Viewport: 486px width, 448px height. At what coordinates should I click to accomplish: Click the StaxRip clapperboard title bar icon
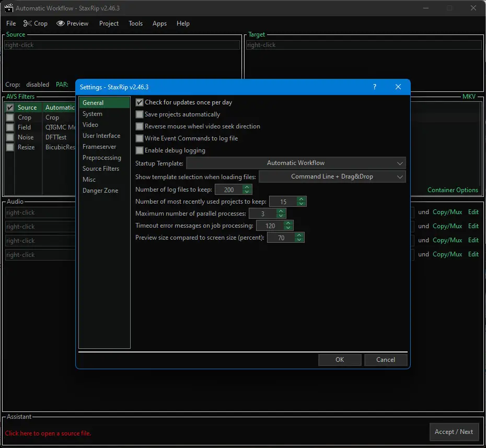pyautogui.click(x=9, y=8)
